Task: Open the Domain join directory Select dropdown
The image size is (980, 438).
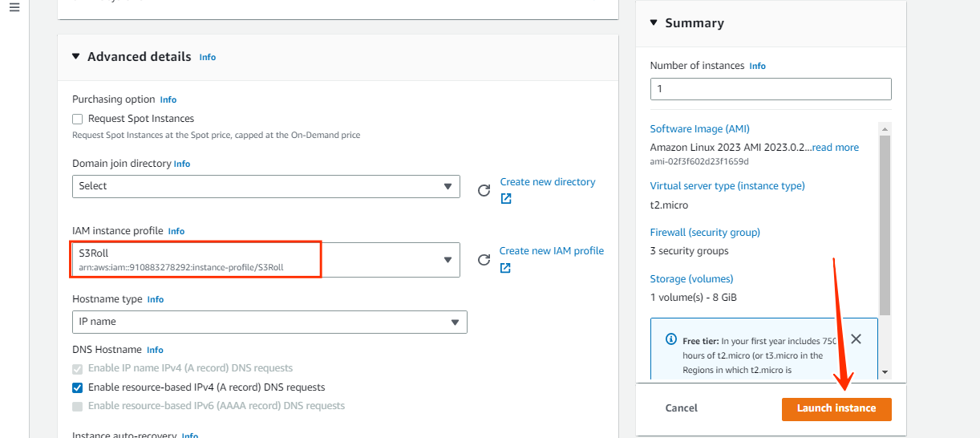Action: point(266,186)
